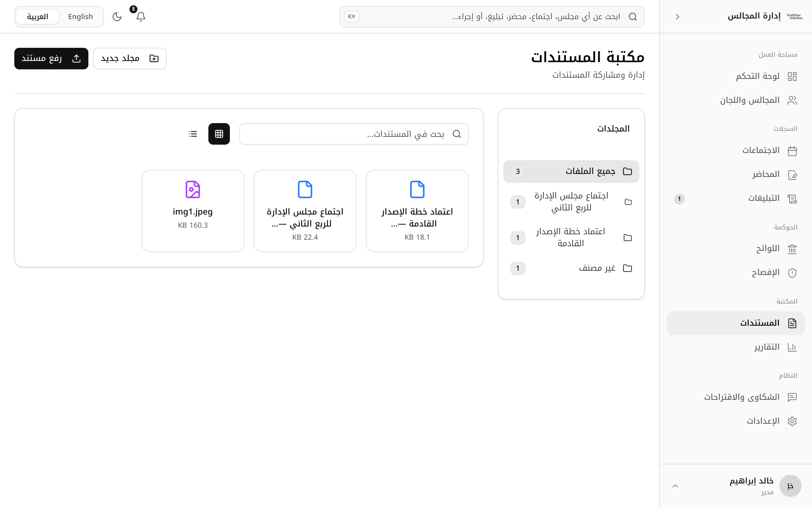
Task: Switch to grid view
Action: point(219,134)
